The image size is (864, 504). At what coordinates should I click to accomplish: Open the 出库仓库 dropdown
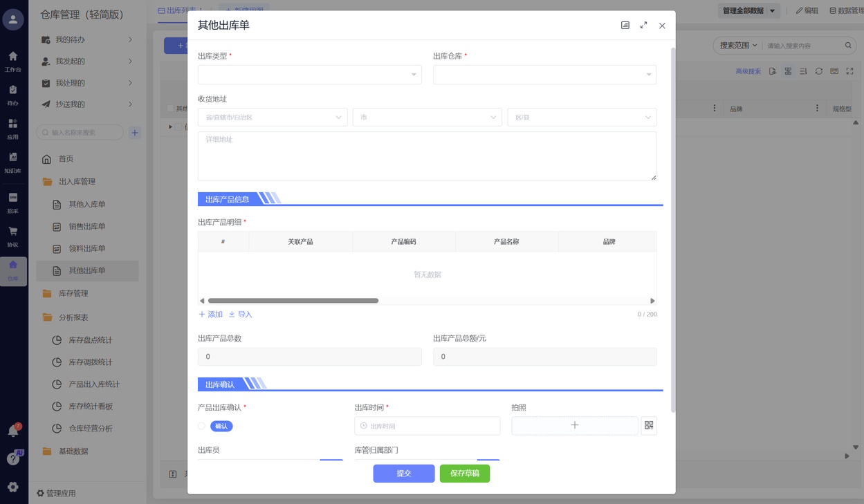tap(544, 75)
